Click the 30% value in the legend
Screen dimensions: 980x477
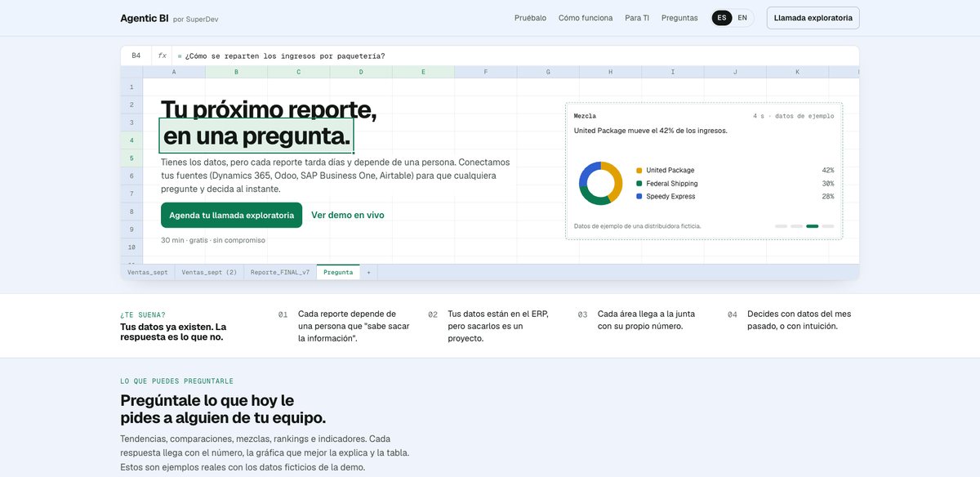click(828, 183)
